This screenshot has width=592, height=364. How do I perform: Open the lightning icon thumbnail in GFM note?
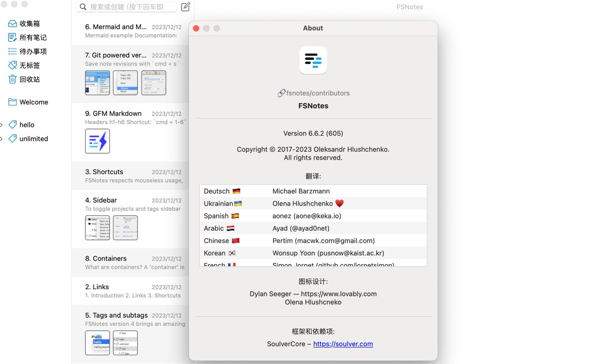[97, 141]
